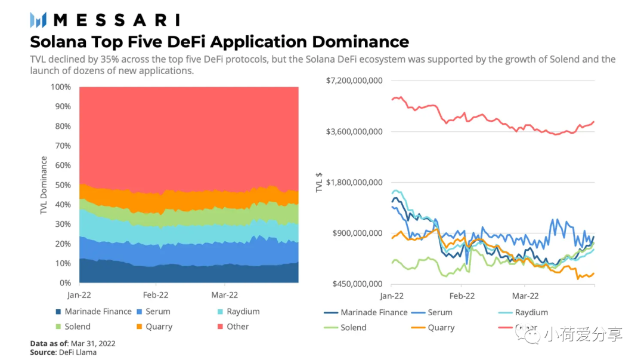Click the $1,800,000,000 axis label
The width and height of the screenshot is (644, 363).
point(354,182)
